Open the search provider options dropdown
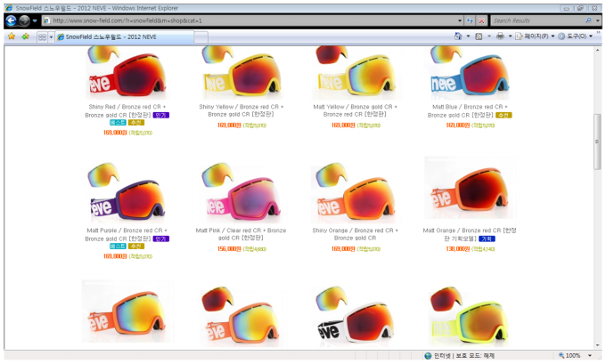Image resolution: width=606 pixels, height=364 pixels. 597,20
